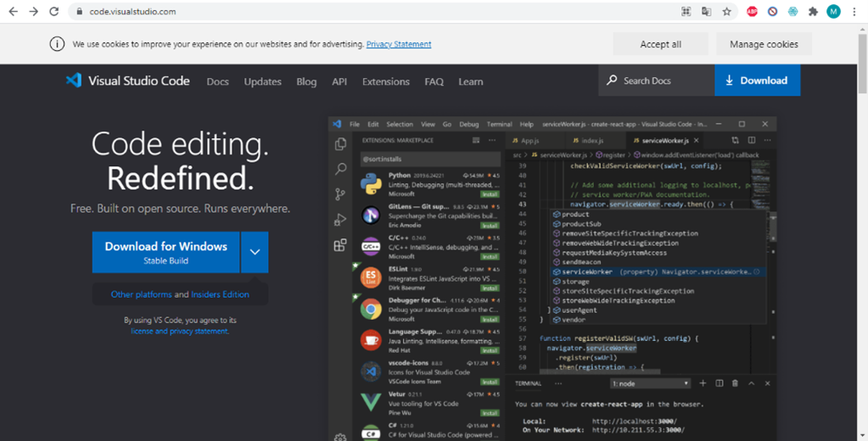Click the browser forward arrow
This screenshot has width=868, height=441.
coord(34,11)
